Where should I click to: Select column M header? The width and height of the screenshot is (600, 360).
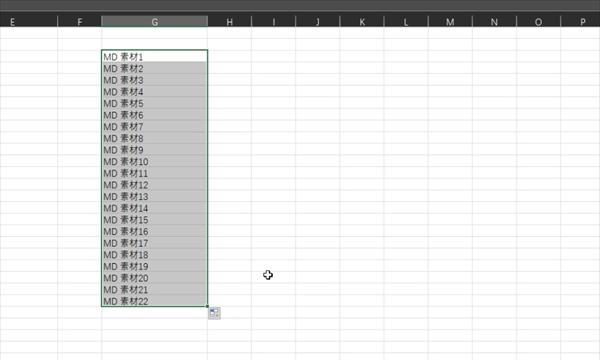tap(450, 22)
